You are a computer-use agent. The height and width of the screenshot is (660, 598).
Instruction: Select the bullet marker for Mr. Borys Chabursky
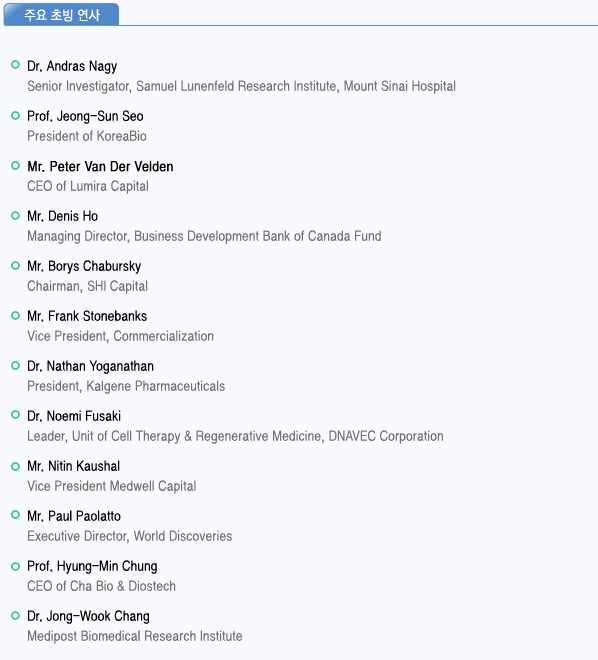pos(16,266)
